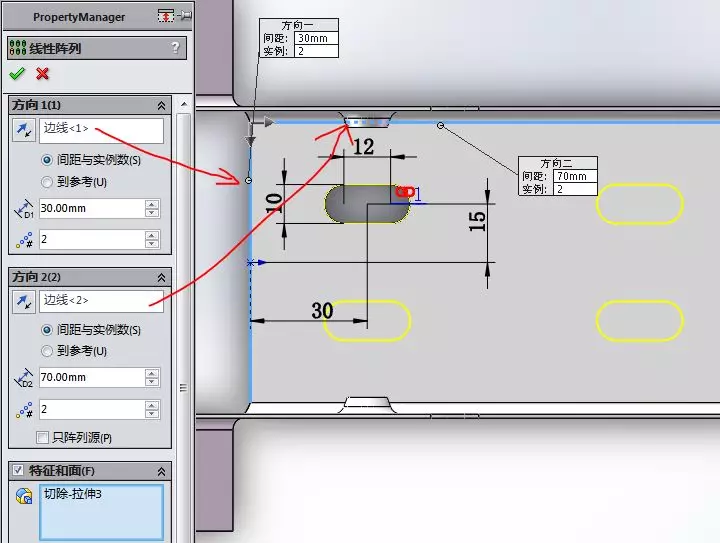Decrease the 30.00mm spacing value

click(152, 213)
